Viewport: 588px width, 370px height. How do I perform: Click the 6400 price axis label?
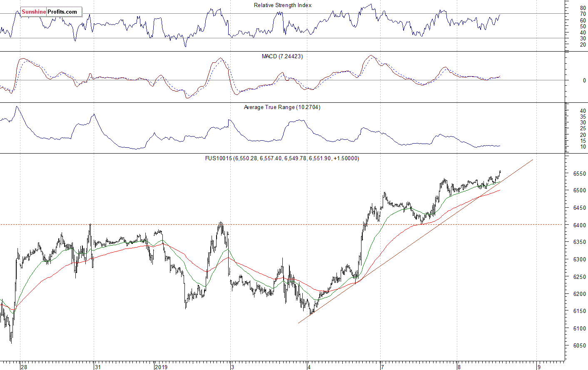(x=579, y=225)
